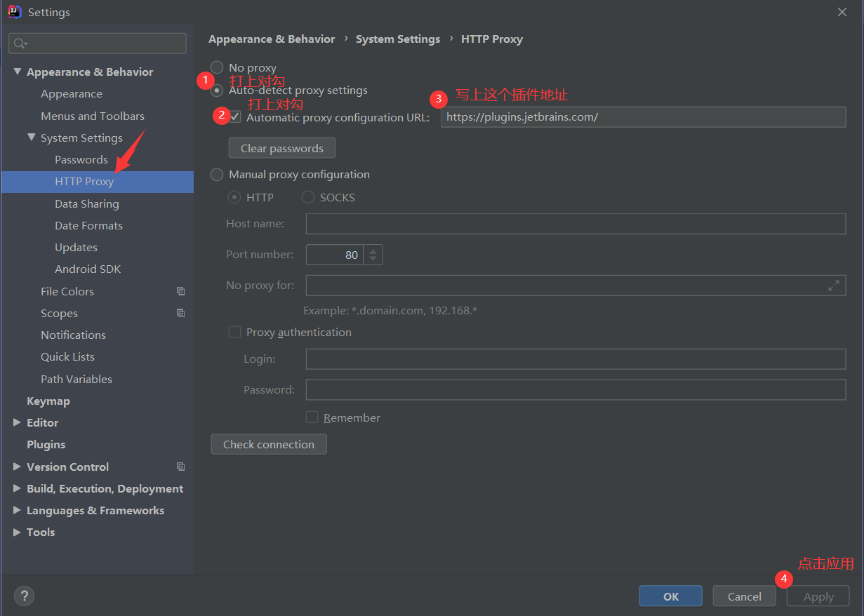Open Quick Lists settings
The image size is (864, 616).
pos(67,356)
